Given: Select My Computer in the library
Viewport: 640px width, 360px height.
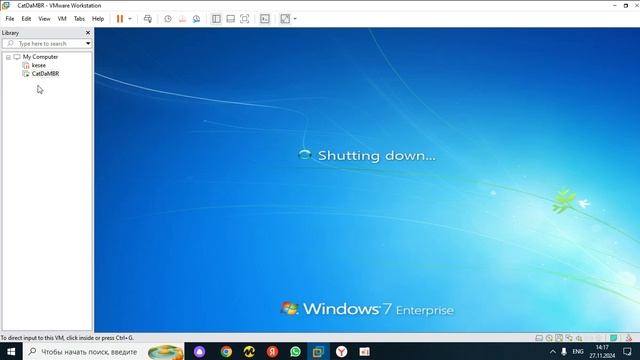Looking at the screenshot, I should (40, 57).
